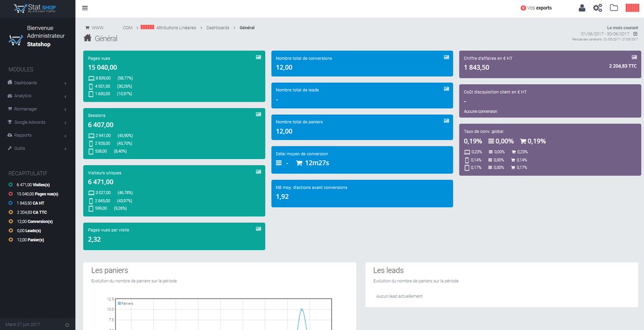Click image icon on Chiffre d'affaires card
The image size is (644, 330).
pos(634,57)
